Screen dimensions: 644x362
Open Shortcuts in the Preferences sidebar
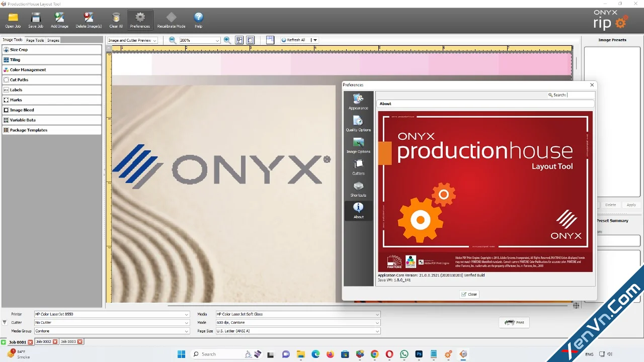358,189
